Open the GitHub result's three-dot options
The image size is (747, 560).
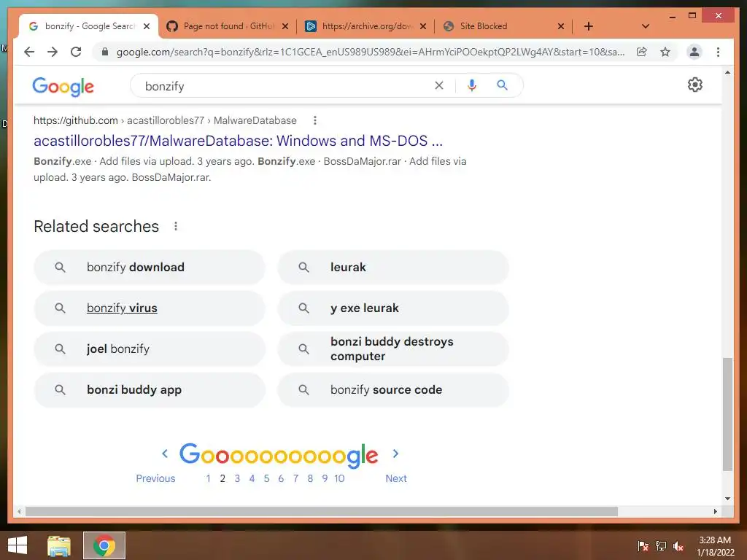point(315,120)
